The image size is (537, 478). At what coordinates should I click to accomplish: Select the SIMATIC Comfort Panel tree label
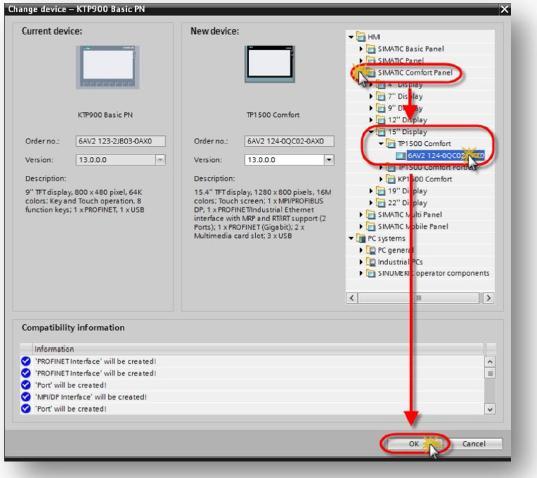[415, 73]
